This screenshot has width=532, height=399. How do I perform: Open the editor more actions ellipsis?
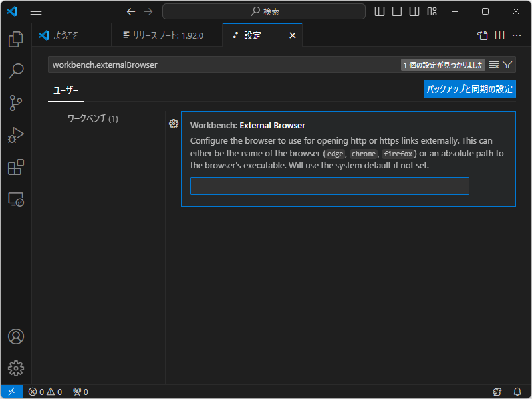pos(517,35)
